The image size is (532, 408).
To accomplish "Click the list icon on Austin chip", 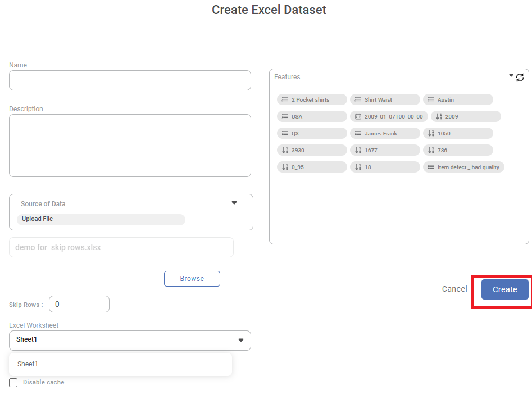I will (x=431, y=99).
